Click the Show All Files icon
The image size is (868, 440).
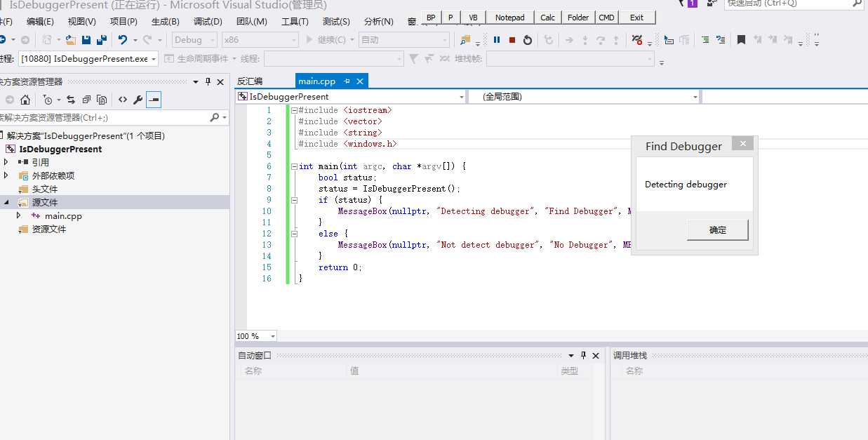pos(102,100)
